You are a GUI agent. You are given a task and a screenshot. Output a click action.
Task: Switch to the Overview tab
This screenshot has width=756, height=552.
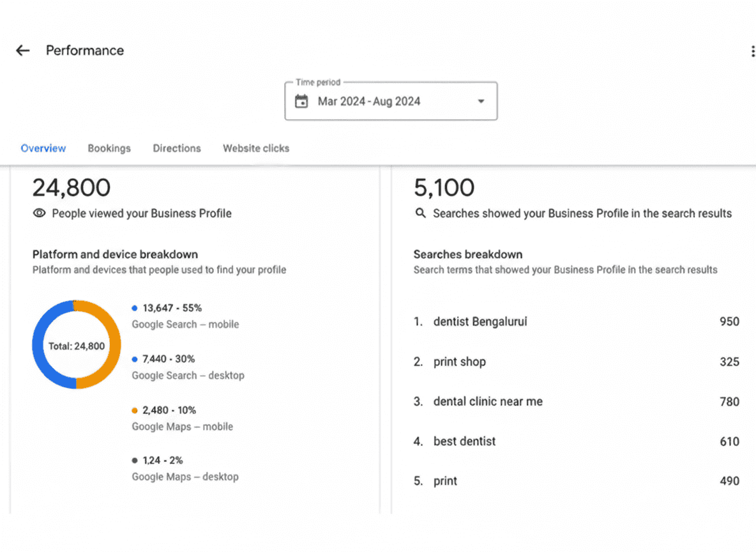click(x=43, y=148)
